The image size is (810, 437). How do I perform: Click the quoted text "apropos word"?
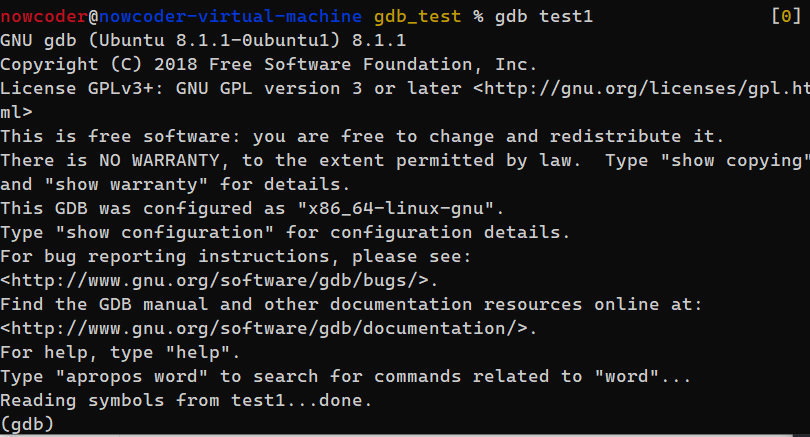(x=132, y=377)
